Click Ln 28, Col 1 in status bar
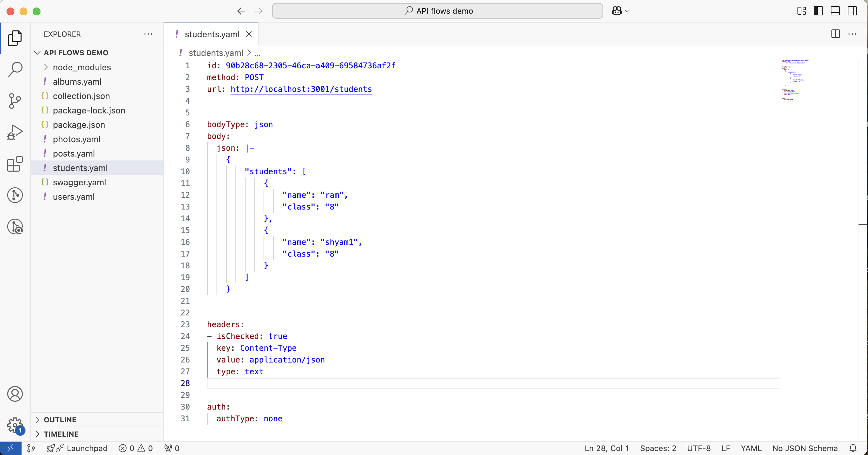Screen dimensions: 868x455 pyautogui.click(x=606, y=448)
